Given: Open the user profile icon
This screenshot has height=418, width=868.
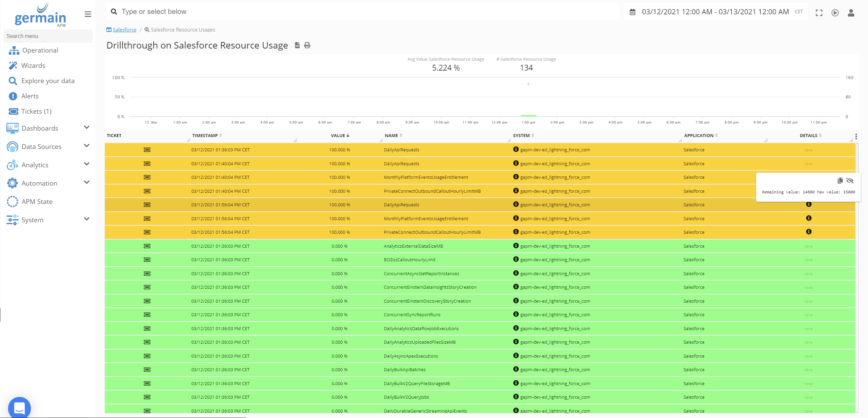Looking at the screenshot, I should 851,13.
